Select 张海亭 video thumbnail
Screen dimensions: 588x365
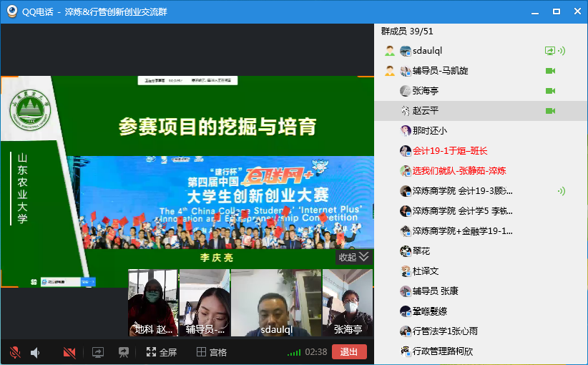348,303
